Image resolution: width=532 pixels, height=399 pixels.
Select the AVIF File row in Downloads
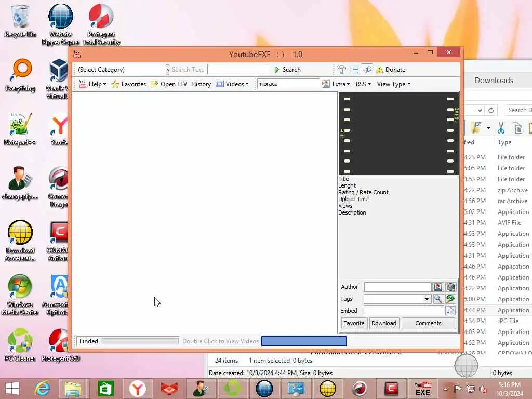click(498, 223)
